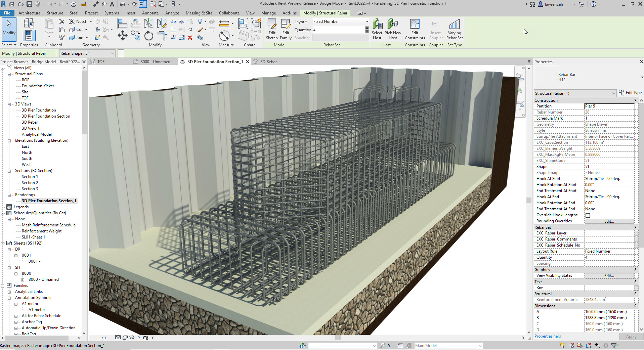Switch to the Architecture ribbon tab
Viewport: 644px width, 350px height.
point(30,13)
